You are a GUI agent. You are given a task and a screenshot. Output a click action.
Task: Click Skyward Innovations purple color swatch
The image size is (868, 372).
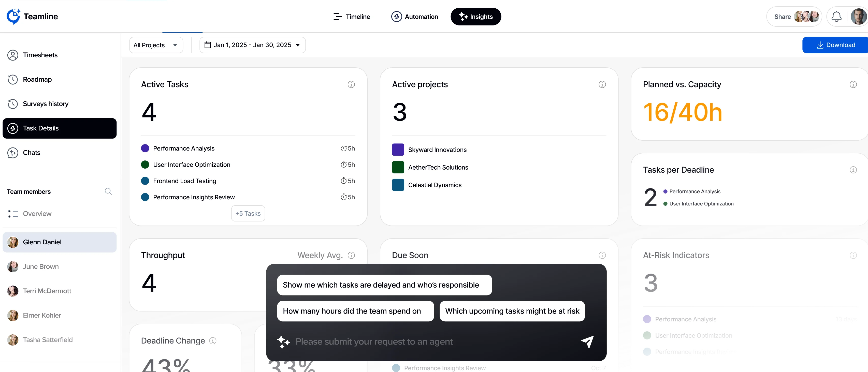click(398, 150)
